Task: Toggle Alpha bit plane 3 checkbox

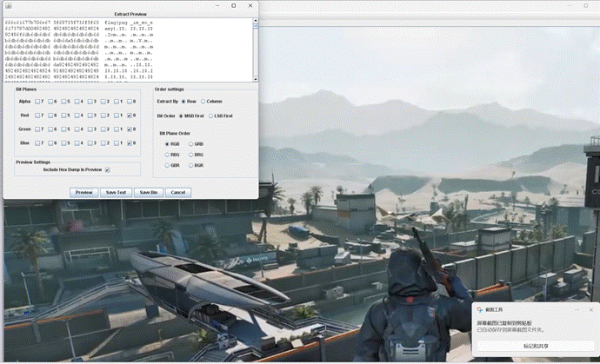Action: 90,102
